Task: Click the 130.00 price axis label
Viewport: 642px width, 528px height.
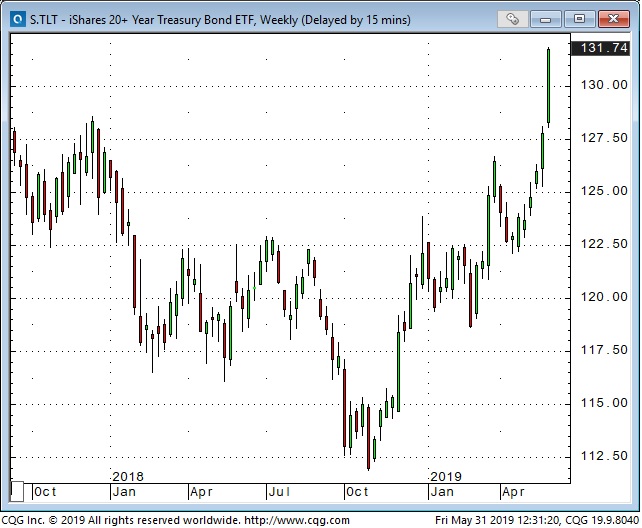Action: point(604,85)
